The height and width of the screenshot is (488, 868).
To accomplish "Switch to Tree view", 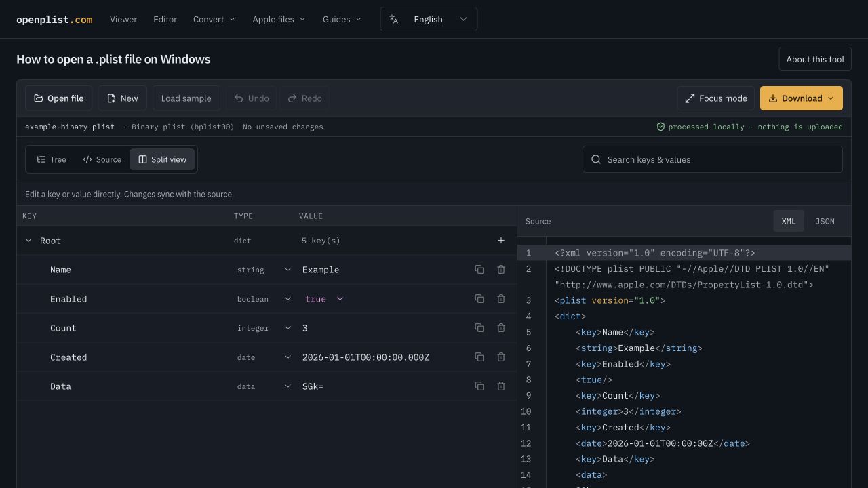I will point(52,159).
